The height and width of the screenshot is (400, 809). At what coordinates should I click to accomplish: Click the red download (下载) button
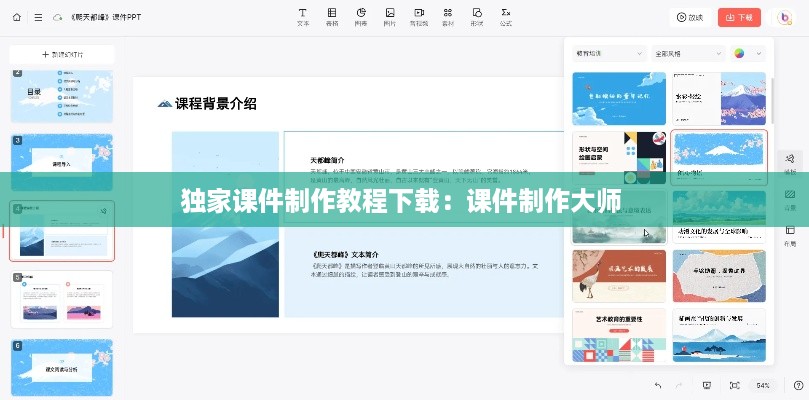[741, 17]
